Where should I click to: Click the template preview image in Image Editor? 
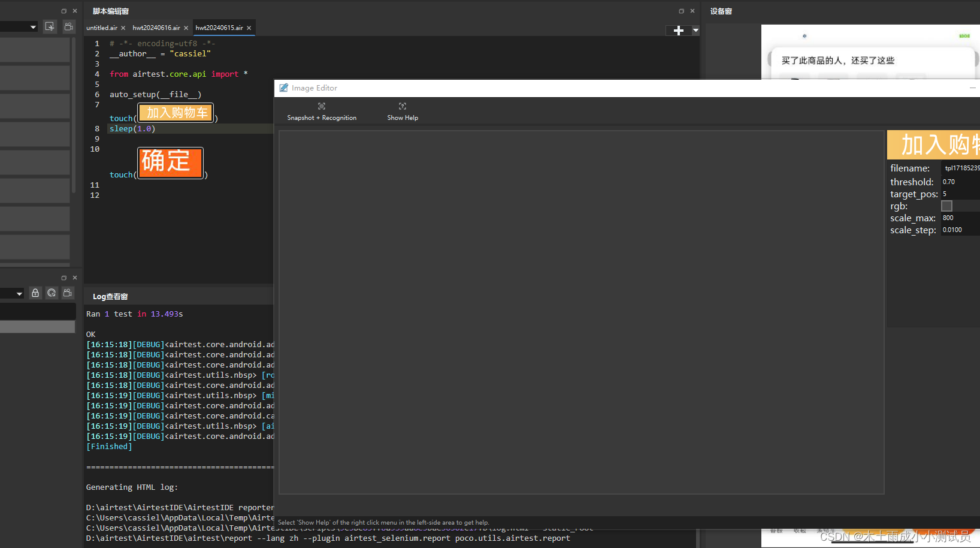(933, 144)
